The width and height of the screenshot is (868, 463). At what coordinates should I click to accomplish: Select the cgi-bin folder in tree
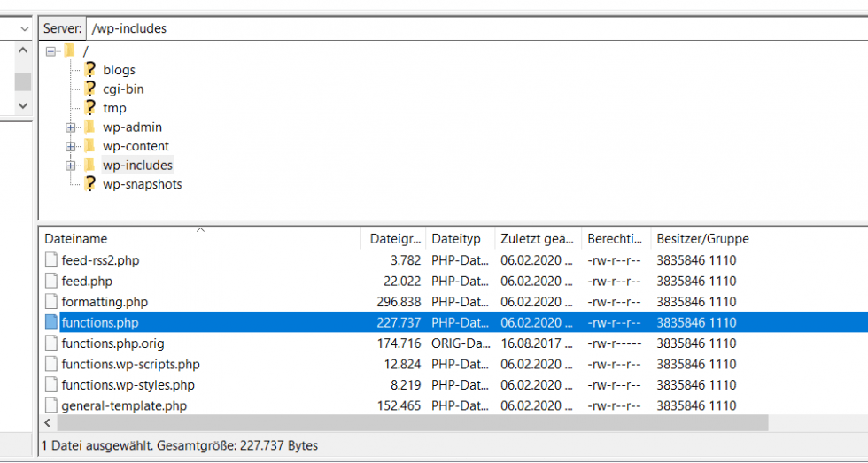123,89
